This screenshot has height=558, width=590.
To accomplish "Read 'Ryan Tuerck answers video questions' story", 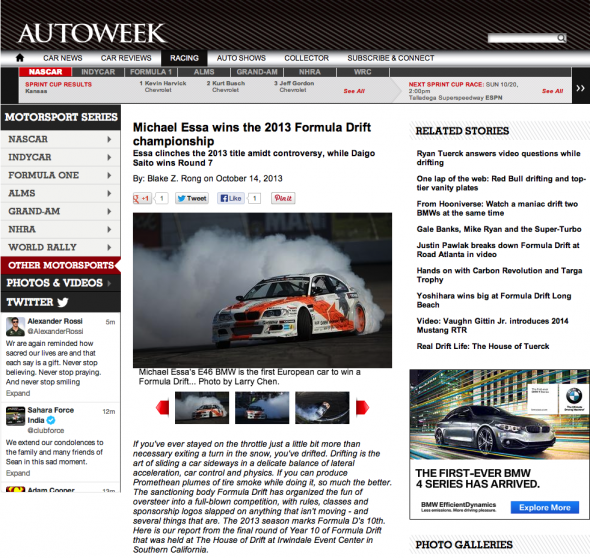I will point(499,158).
